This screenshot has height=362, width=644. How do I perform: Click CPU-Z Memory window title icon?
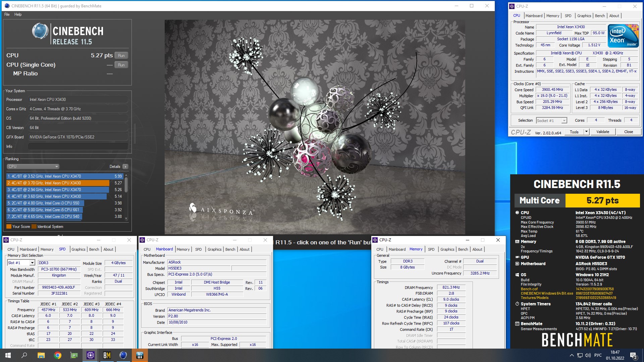pyautogui.click(x=375, y=240)
